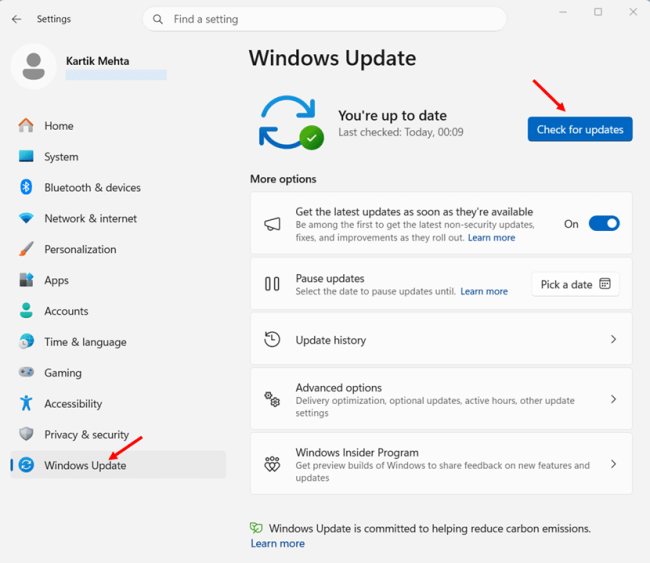Click Check for updates button
This screenshot has height=563, width=650.
[x=580, y=129]
